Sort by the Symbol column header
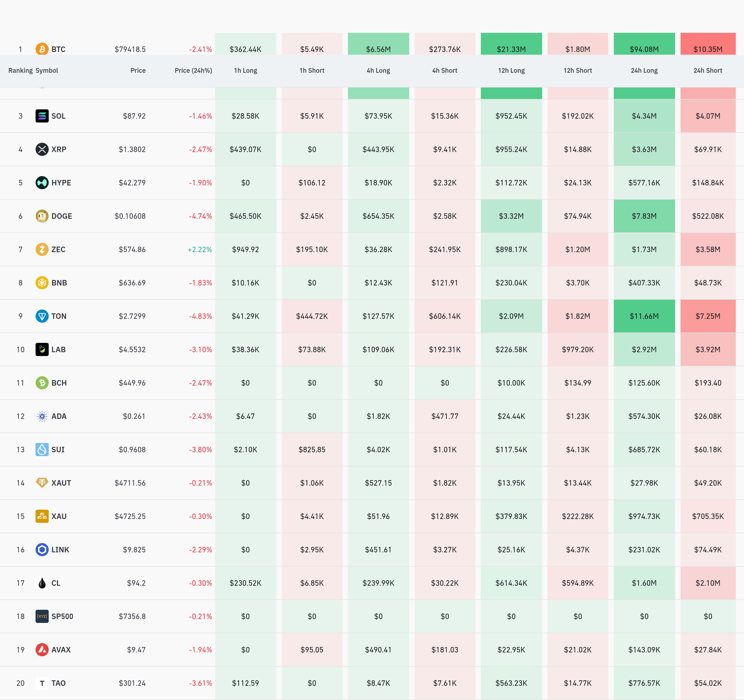Image resolution: width=744 pixels, height=700 pixels. pyautogui.click(x=47, y=70)
